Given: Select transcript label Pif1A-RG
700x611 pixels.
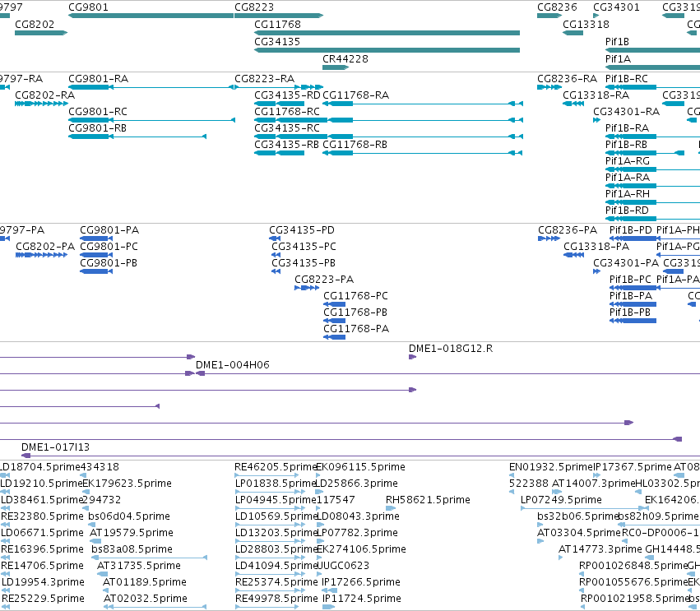Looking at the screenshot, I should 628,161.
